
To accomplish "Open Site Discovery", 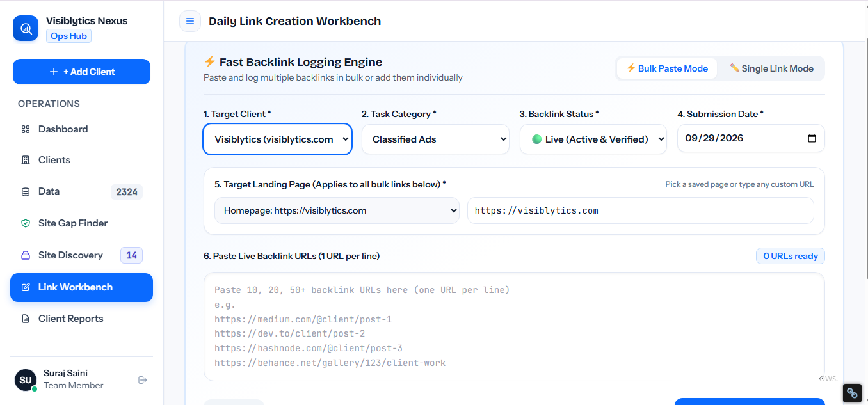I will point(82,255).
